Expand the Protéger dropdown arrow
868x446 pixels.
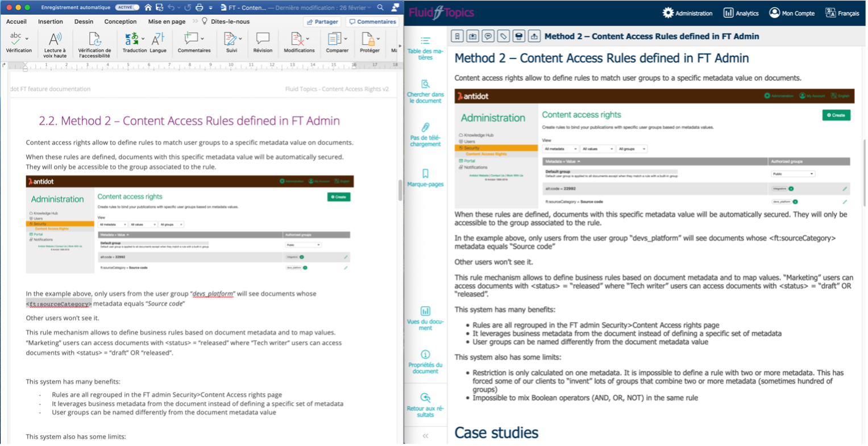click(x=378, y=39)
